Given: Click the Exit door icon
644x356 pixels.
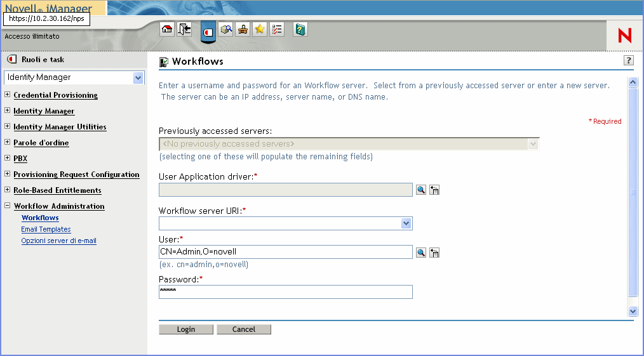Looking at the screenshot, I should tap(184, 30).
